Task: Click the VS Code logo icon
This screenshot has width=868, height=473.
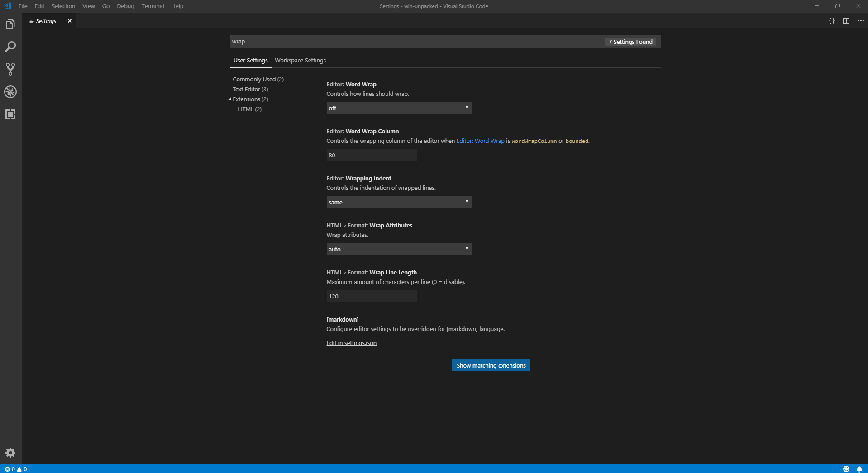Action: click(x=7, y=6)
